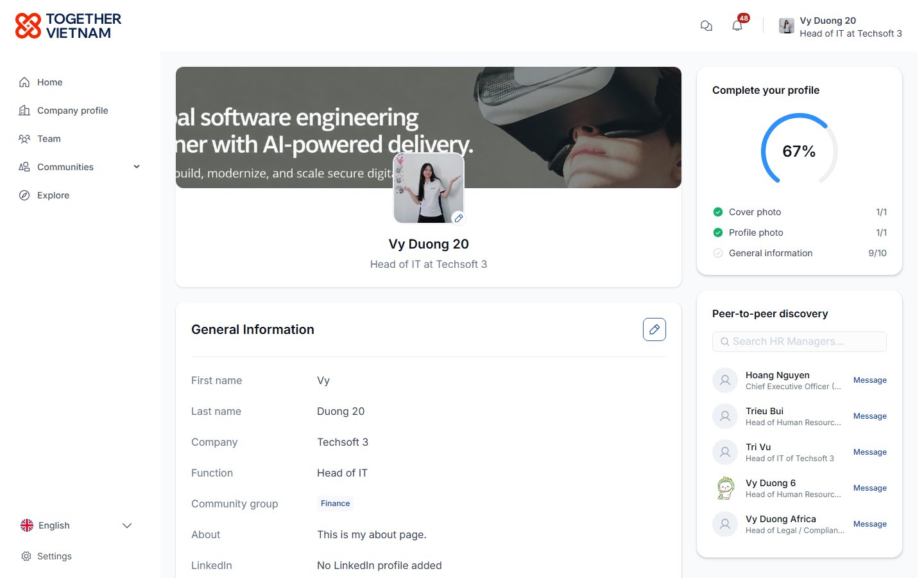The image size is (924, 578).
Task: Click Tri Vu's avatar icon
Action: coord(725,452)
